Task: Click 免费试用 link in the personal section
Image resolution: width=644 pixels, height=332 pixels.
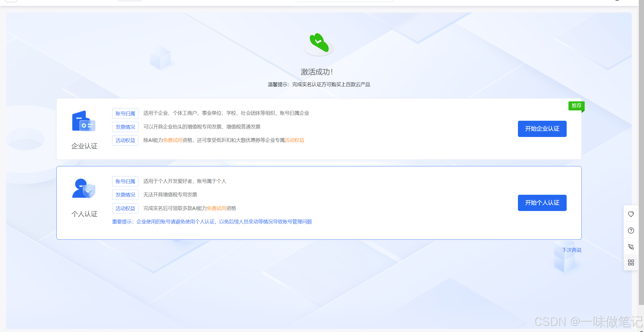Action: [x=216, y=208]
